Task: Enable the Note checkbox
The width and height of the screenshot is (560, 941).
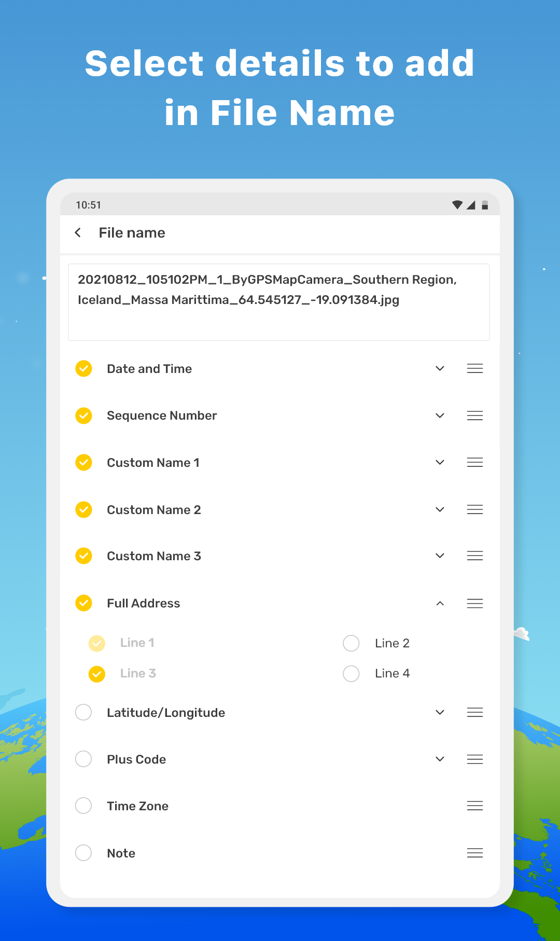Action: point(83,853)
